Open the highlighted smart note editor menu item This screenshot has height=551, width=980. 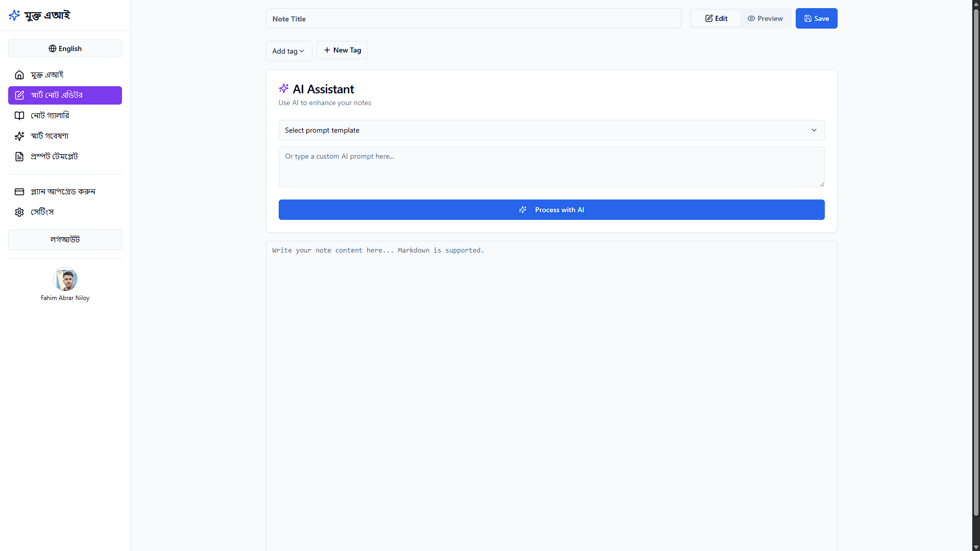coord(65,95)
